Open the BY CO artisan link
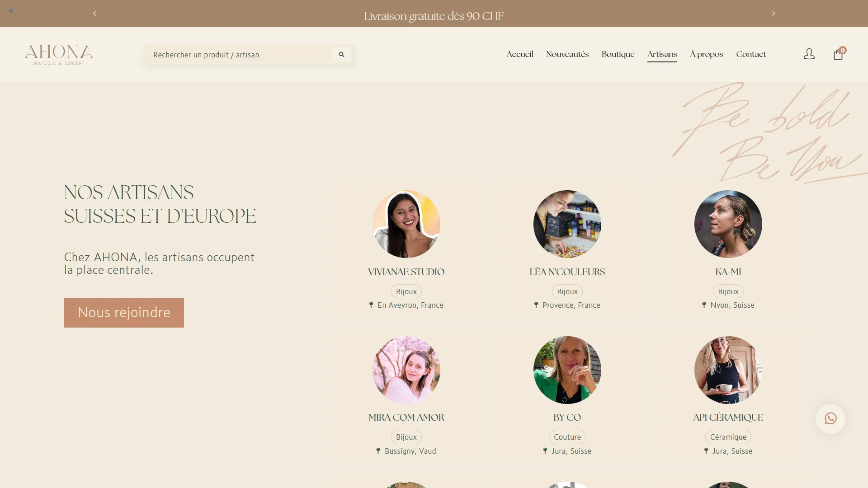The image size is (868, 488). [x=567, y=418]
